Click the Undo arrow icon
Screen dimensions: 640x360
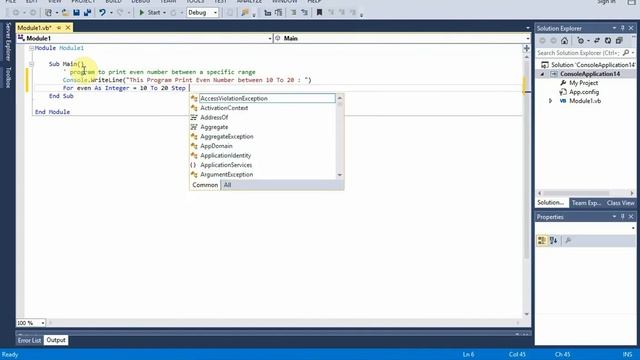pyautogui.click(x=102, y=13)
